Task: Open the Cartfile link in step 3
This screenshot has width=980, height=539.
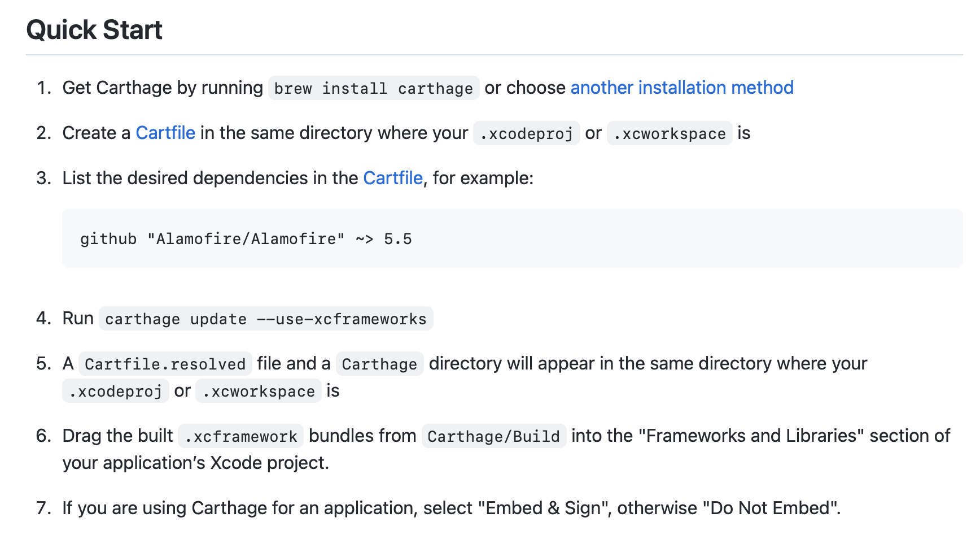Action: (x=393, y=178)
